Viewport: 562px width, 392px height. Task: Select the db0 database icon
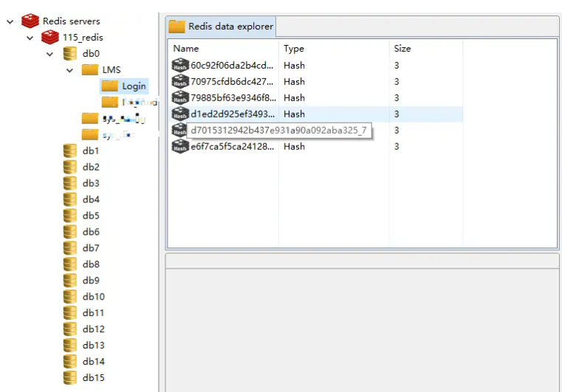(x=70, y=54)
